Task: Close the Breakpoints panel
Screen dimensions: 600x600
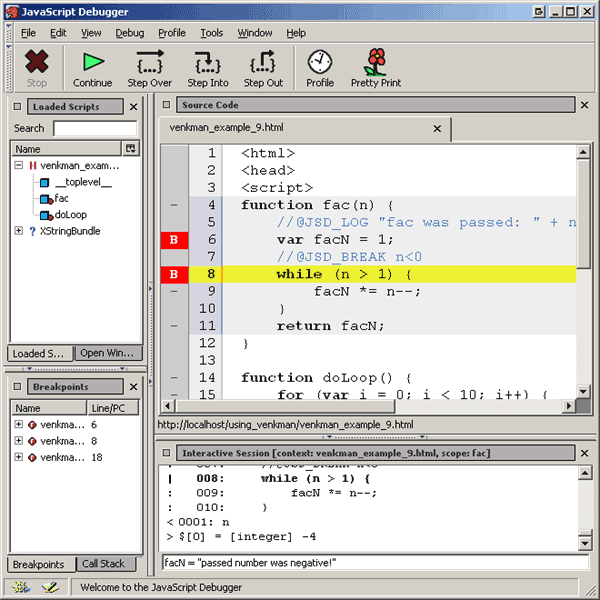Action: coord(133,387)
